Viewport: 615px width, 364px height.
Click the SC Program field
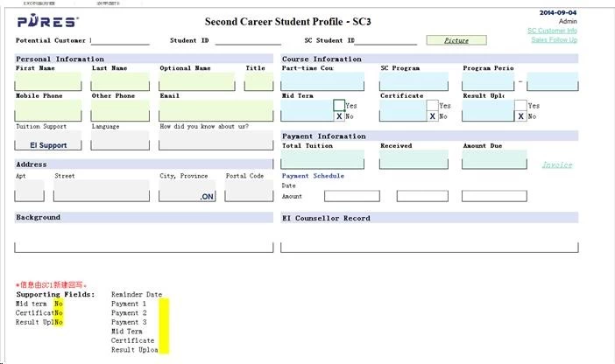pos(414,82)
